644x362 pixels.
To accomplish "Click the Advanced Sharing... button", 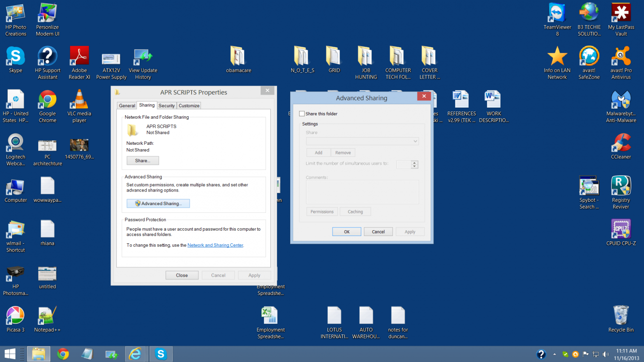I will click(158, 204).
